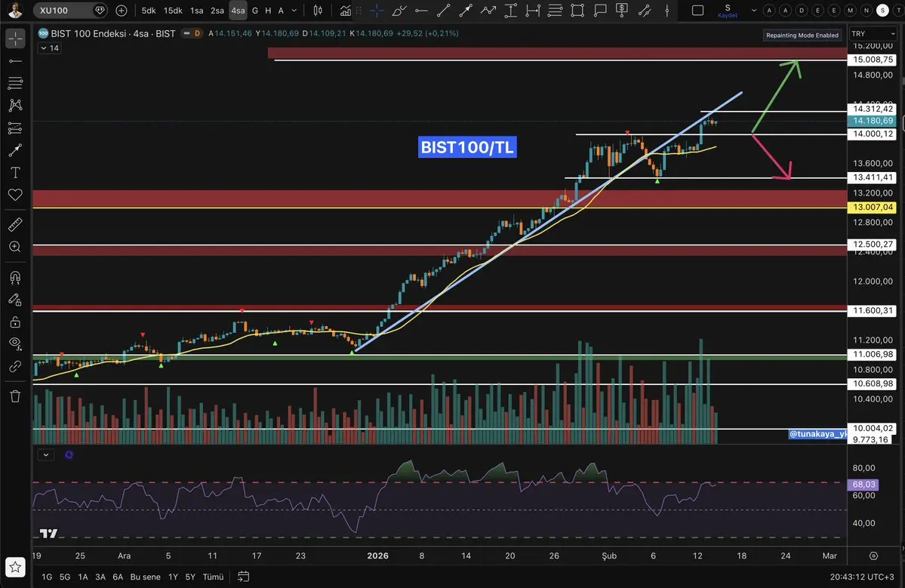Pick the polyline path tool in toolbar
The height and width of the screenshot is (588, 905).
[x=488, y=11]
